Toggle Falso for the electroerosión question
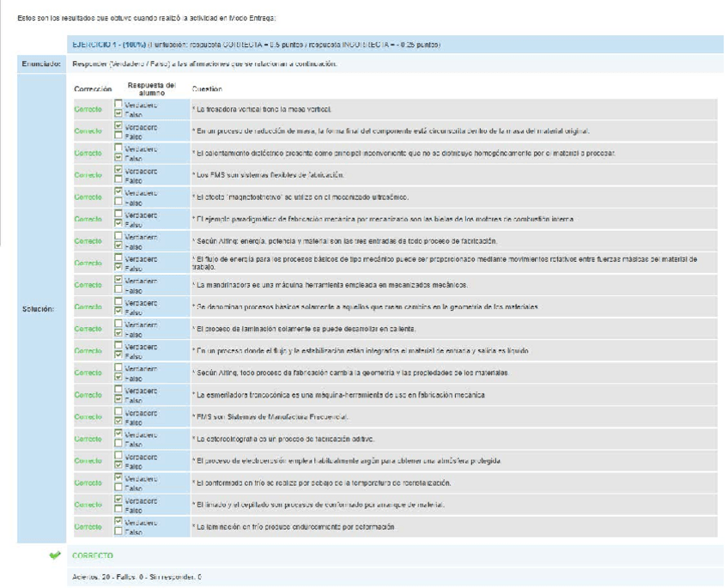Screen dimensions: 728x588 pyautogui.click(x=119, y=466)
